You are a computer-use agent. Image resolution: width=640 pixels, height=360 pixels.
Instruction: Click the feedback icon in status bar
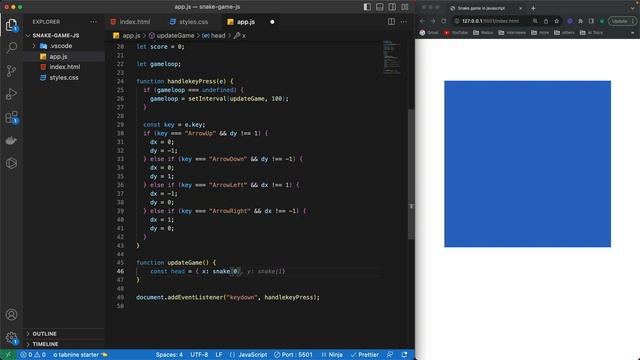[390, 355]
